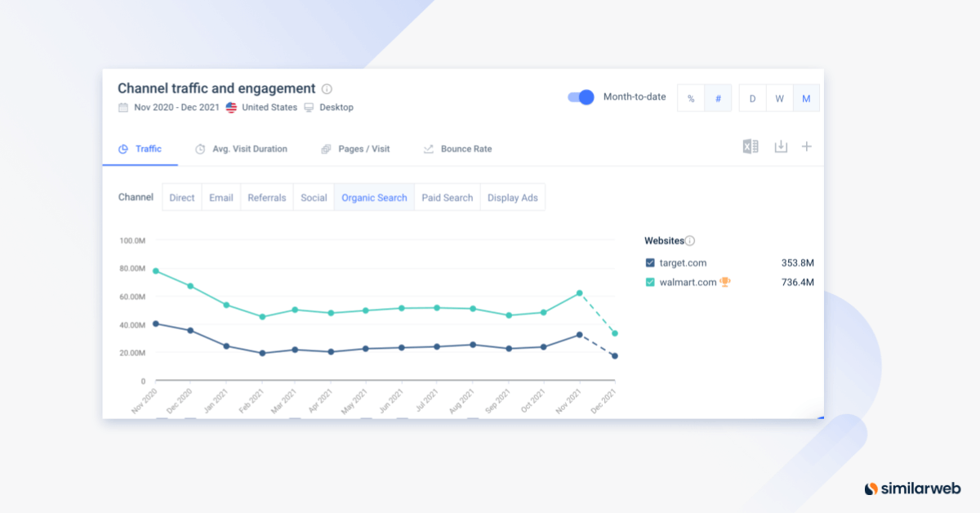The height and width of the screenshot is (513, 980).
Task: Click the Desktop device label
Action: (x=336, y=107)
